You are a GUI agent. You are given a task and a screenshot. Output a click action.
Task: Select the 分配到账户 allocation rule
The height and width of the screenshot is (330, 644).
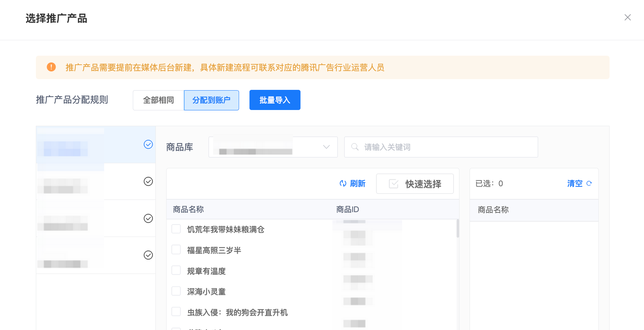pos(211,100)
